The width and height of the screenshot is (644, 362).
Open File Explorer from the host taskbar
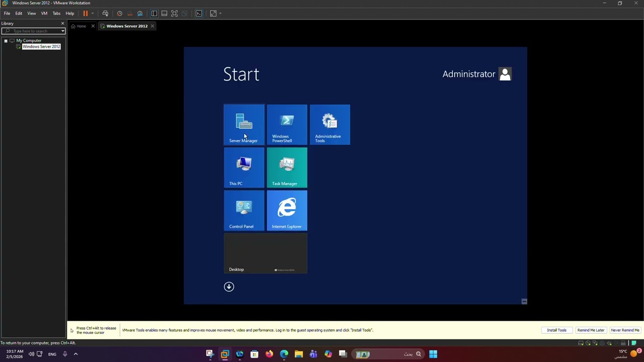point(299,354)
